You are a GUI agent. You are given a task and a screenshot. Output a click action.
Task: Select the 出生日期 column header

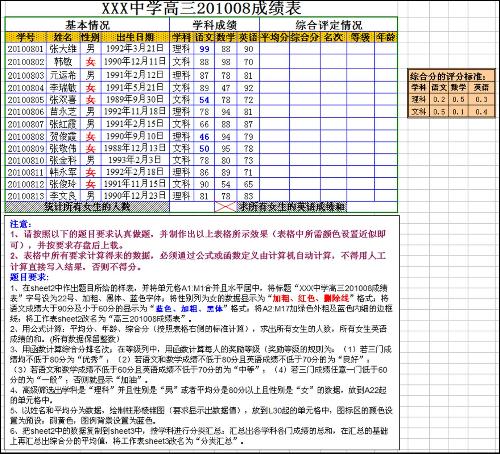pos(135,37)
